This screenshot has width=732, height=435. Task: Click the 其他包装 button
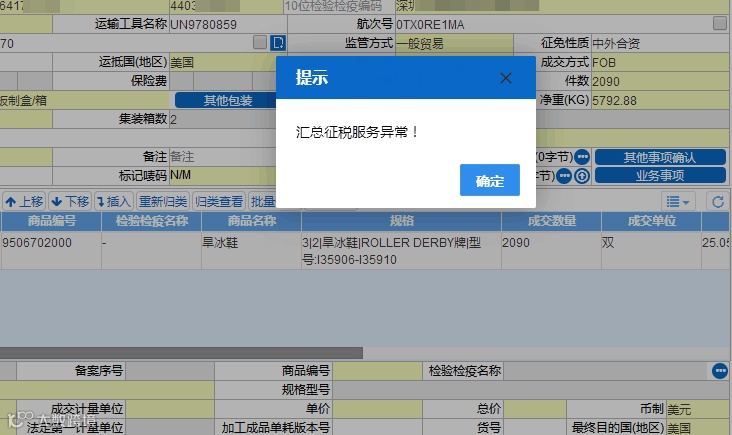[226, 100]
